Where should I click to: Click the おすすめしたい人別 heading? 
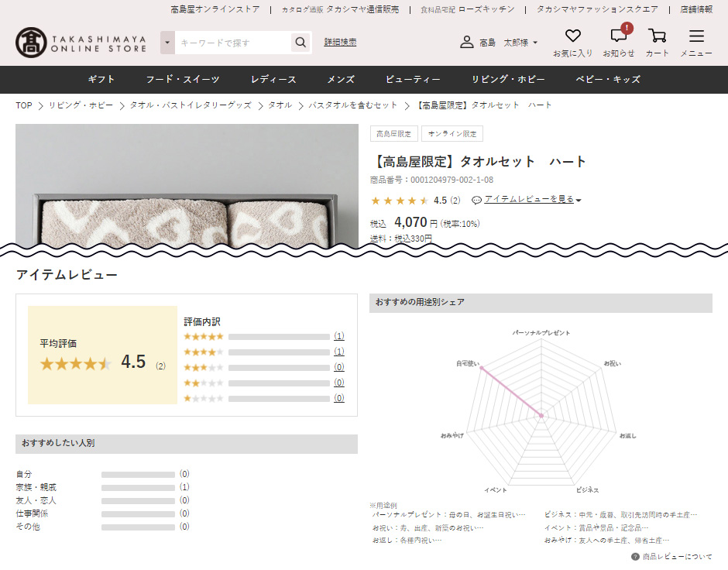[x=58, y=443]
